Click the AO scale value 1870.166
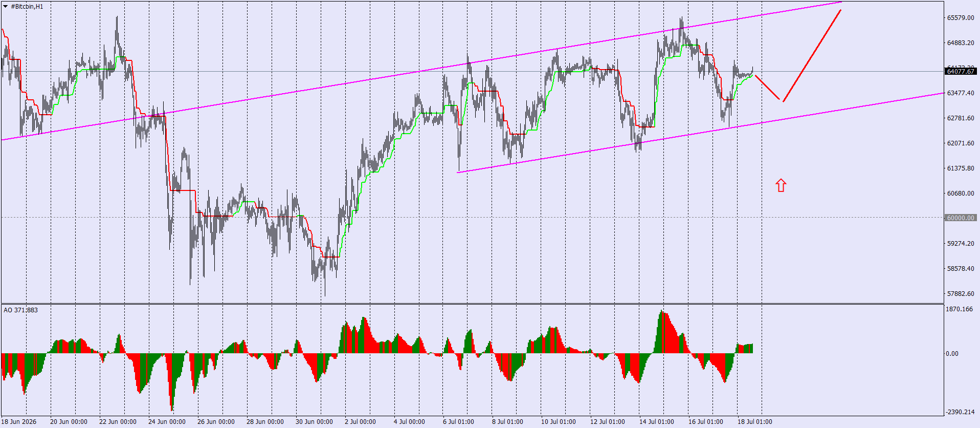 click(960, 309)
